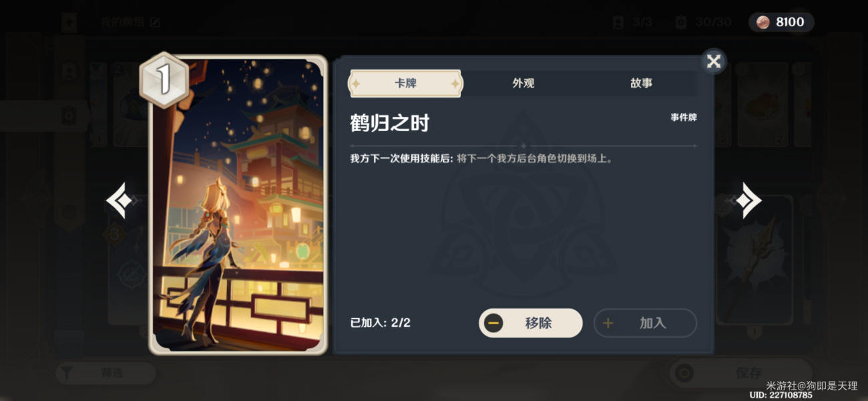The image size is (868, 401).
Task: Close the card detail popup with X
Action: click(714, 61)
